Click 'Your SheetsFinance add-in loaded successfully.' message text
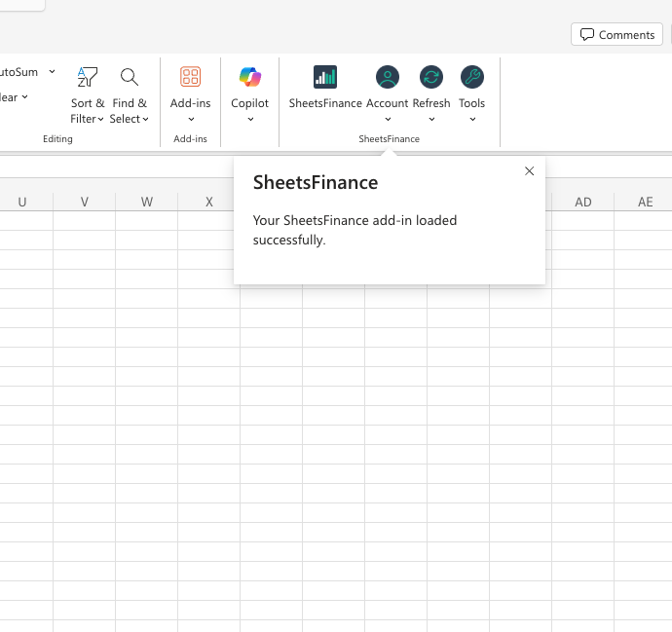Screen dimensions: 672x632 click(x=355, y=230)
